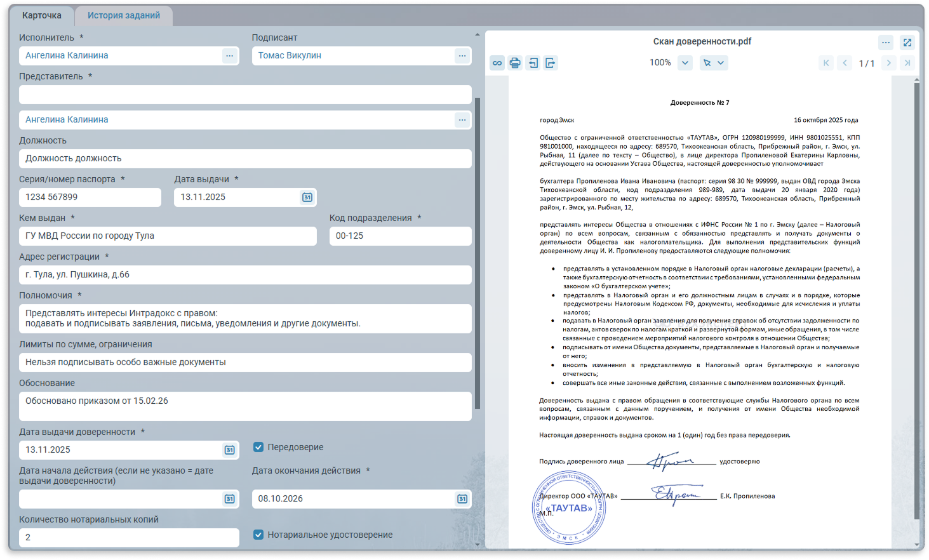Open the Томас Викулин signer link

[290, 56]
